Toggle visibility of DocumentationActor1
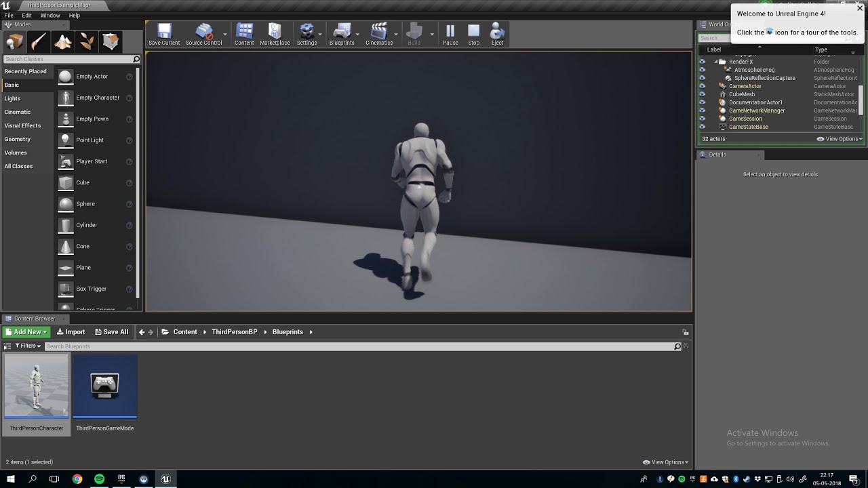 [702, 102]
